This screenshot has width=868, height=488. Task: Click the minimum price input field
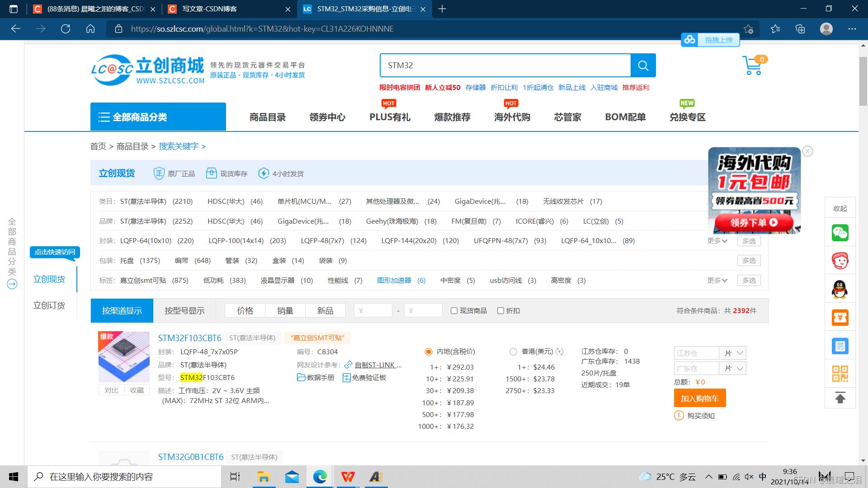(373, 311)
